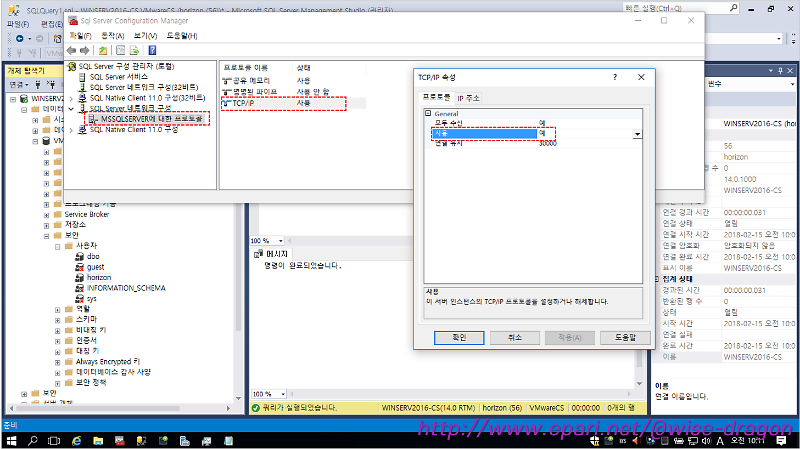
Task: Click the export list icon in Configuration Manager
Action: pos(134,51)
